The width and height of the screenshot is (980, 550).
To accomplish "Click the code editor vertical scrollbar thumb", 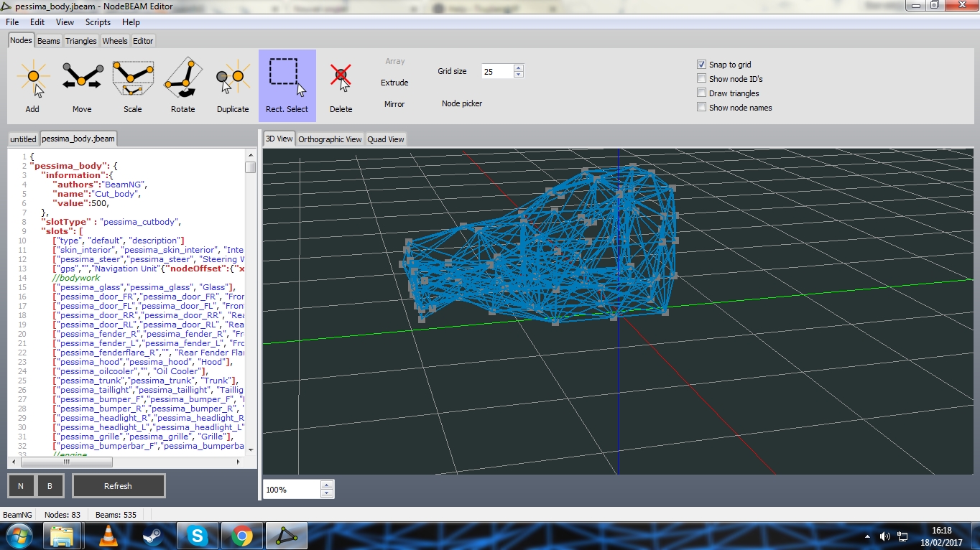I will (x=250, y=167).
